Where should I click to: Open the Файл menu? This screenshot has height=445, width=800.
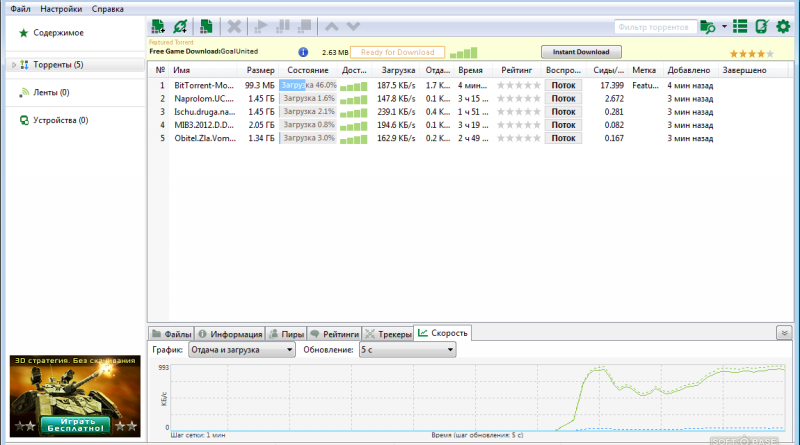click(x=20, y=9)
